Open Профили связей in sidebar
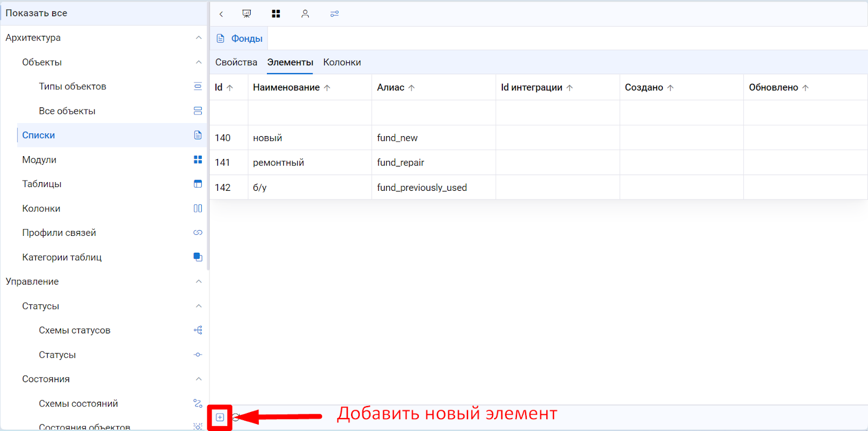Image resolution: width=868 pixels, height=431 pixels. point(59,233)
